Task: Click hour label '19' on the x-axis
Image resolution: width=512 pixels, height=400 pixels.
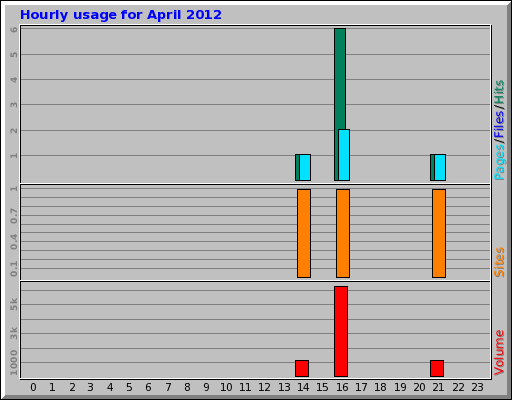Action: [400, 387]
